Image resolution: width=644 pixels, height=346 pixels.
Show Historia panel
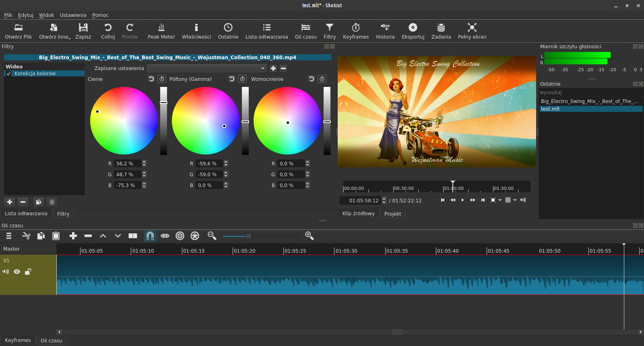coord(385,31)
